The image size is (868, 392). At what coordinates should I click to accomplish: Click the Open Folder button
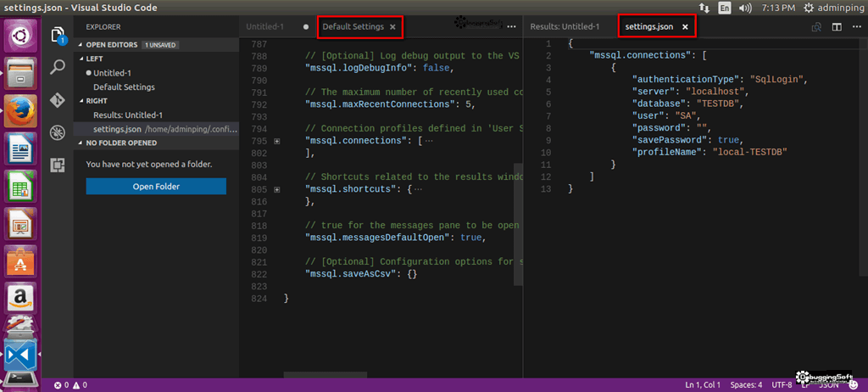(156, 187)
